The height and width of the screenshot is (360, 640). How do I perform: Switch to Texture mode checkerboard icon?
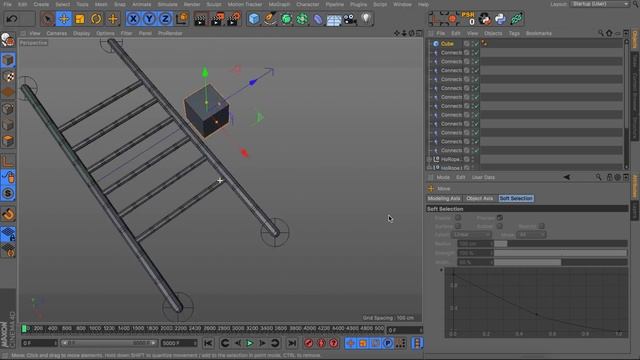(8, 76)
